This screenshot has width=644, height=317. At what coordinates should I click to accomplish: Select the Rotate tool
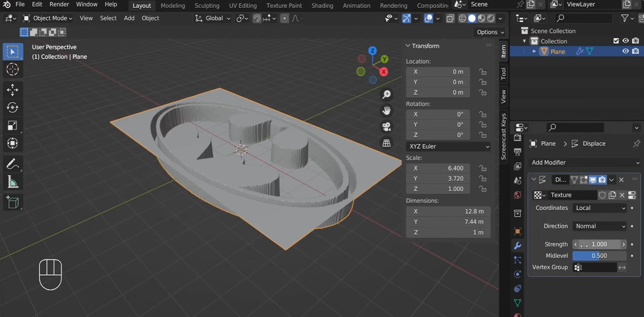tap(13, 108)
